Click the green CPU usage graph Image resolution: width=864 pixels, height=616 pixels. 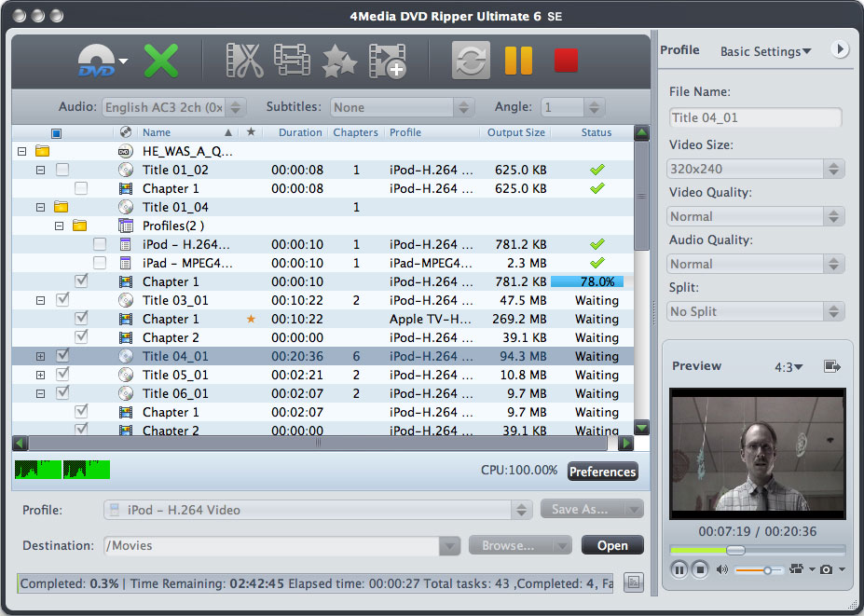coord(62,470)
